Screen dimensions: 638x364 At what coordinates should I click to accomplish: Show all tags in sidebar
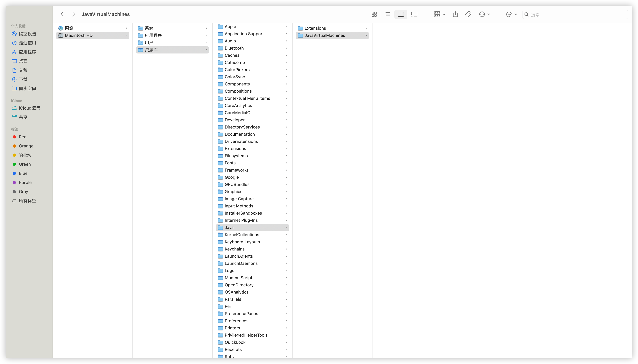(29, 201)
